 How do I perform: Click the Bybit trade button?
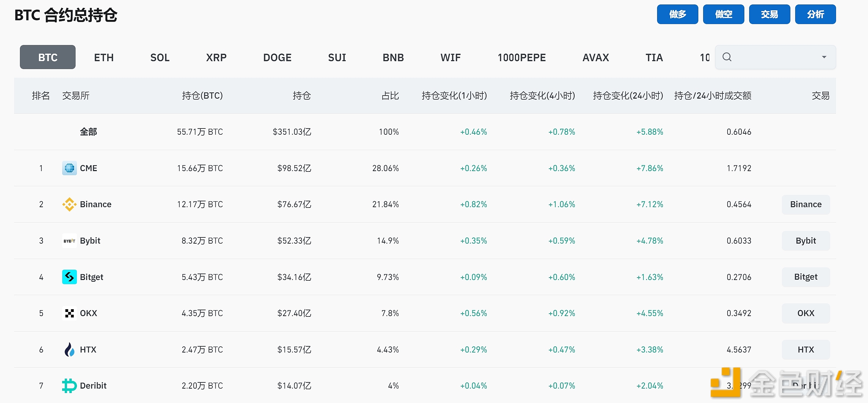point(806,241)
